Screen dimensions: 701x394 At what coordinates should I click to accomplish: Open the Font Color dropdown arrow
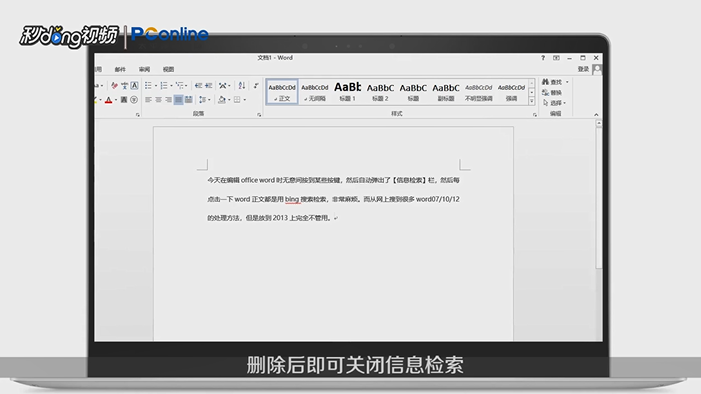tap(115, 100)
